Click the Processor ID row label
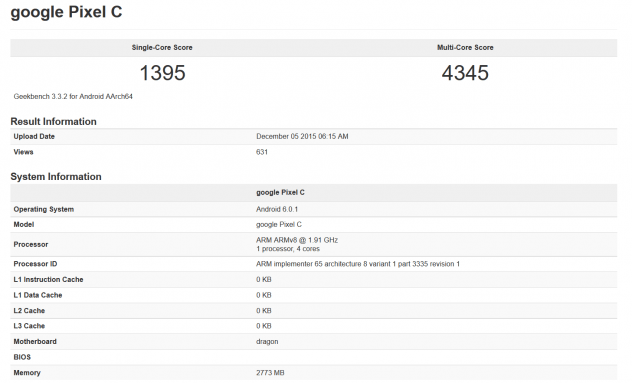This screenshot has height=383, width=632. (35, 264)
